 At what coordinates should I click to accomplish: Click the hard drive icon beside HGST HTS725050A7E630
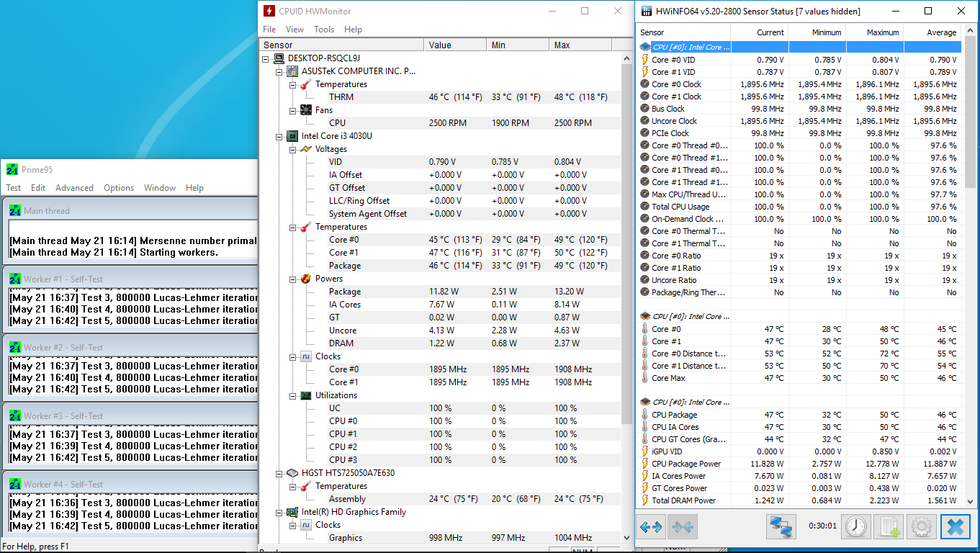click(x=292, y=473)
